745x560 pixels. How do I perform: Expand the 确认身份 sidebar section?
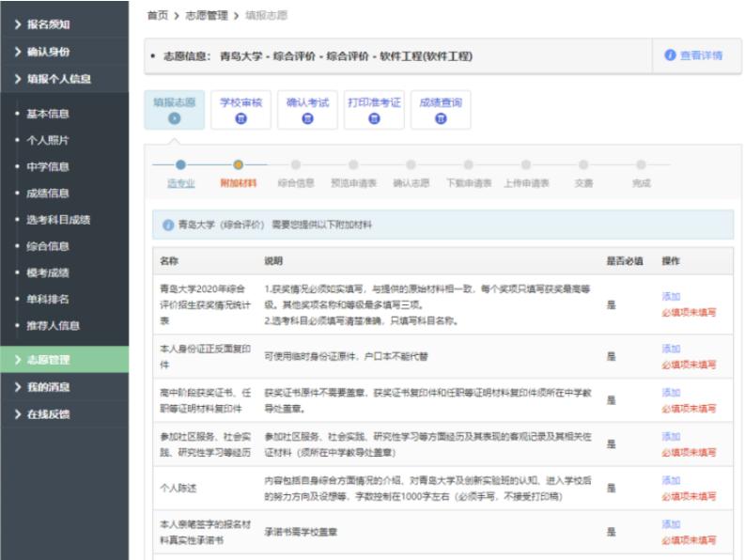click(x=64, y=52)
